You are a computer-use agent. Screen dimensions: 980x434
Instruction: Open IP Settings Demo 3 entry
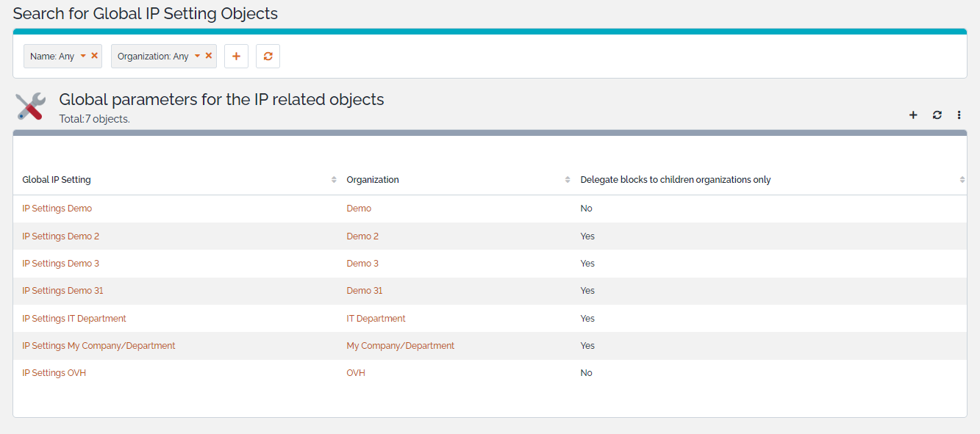pyautogui.click(x=60, y=264)
